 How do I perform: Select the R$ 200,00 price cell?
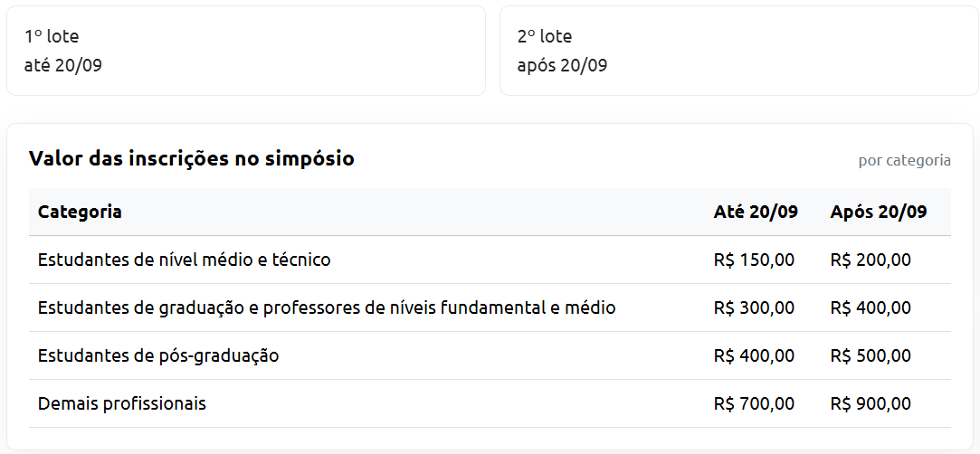click(871, 260)
